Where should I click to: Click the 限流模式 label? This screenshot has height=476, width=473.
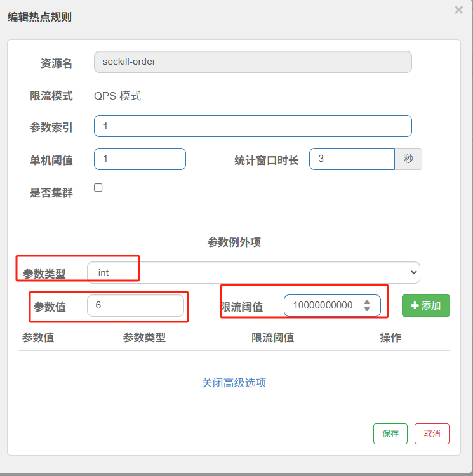51,96
